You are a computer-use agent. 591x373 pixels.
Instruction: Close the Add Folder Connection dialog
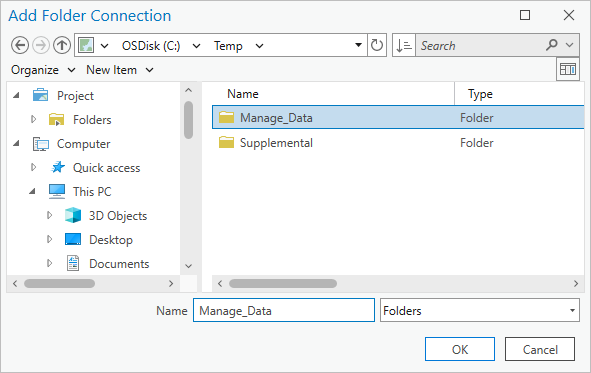click(568, 15)
